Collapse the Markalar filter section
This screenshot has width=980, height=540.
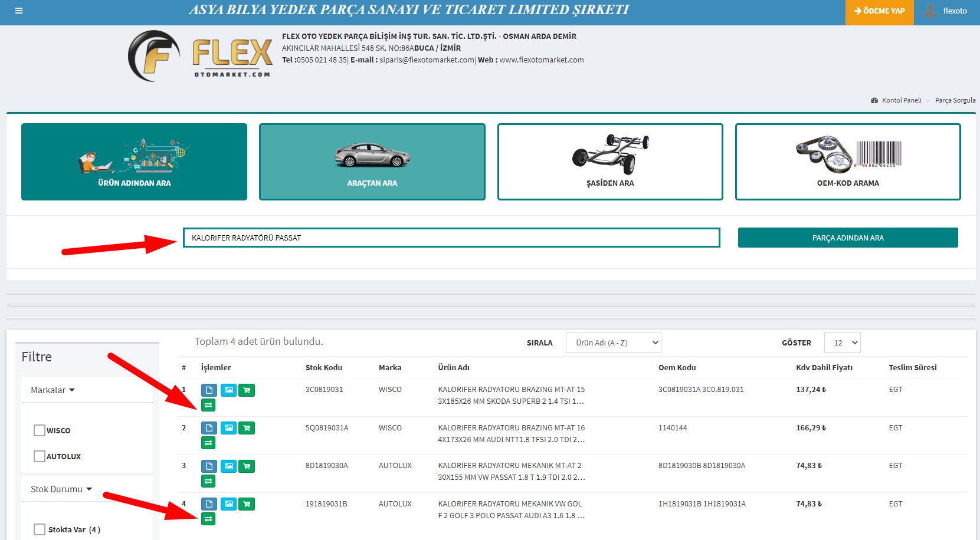[53, 390]
